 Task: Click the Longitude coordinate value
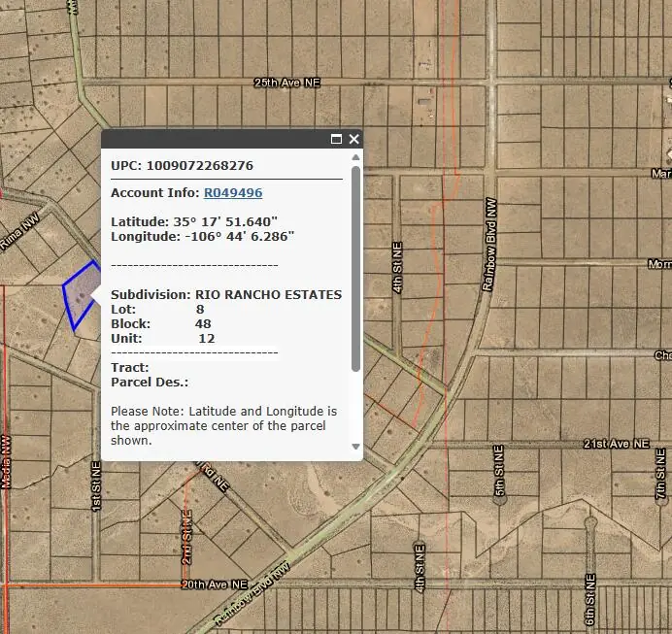(x=239, y=236)
